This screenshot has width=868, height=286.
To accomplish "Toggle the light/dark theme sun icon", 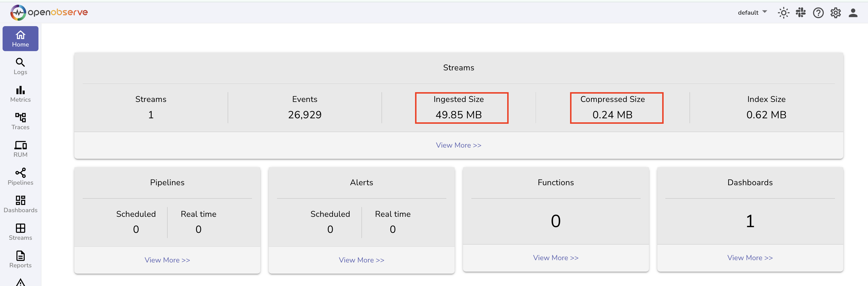I will pos(783,13).
